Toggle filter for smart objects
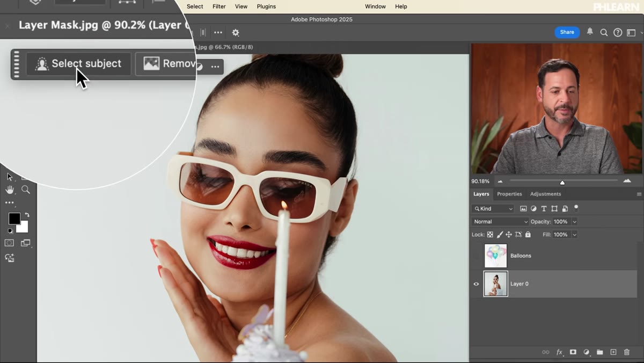Viewport: 644px width, 363px height. (x=565, y=208)
